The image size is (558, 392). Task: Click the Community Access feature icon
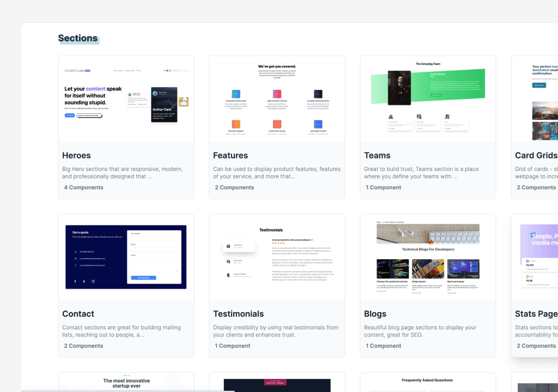pyautogui.click(x=277, y=124)
